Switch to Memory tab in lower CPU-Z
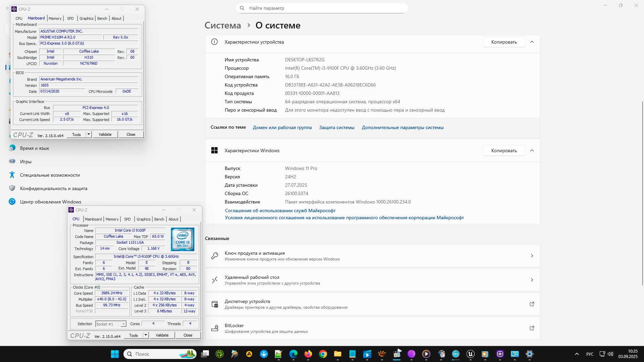The image size is (644, 362). [112, 219]
